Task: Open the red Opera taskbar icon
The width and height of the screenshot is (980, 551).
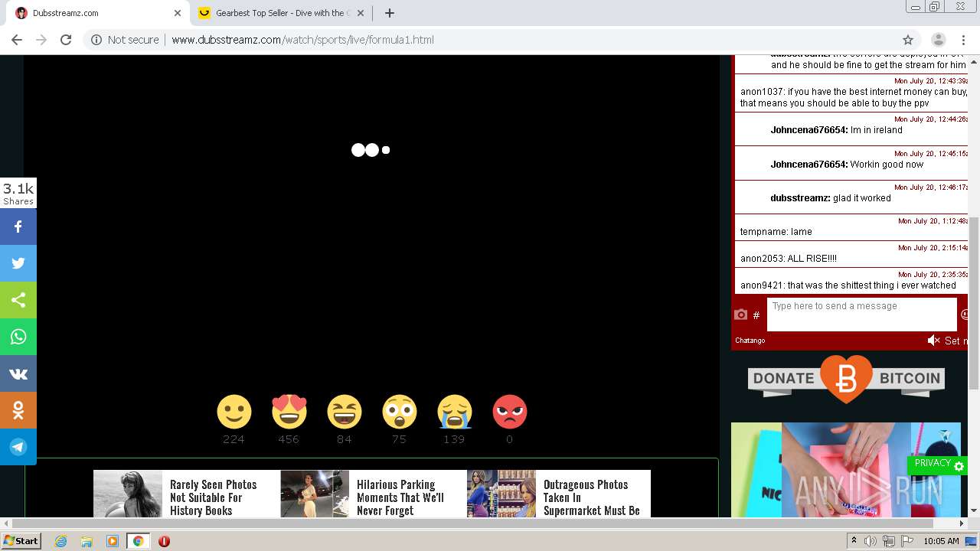Action: click(x=164, y=541)
